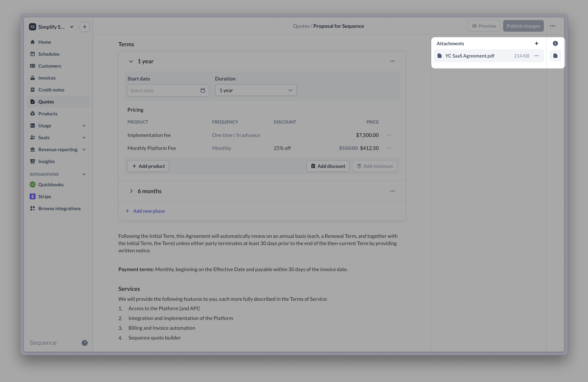Click the calendar icon in Start date
The width and height of the screenshot is (588, 382).
coord(203,90)
